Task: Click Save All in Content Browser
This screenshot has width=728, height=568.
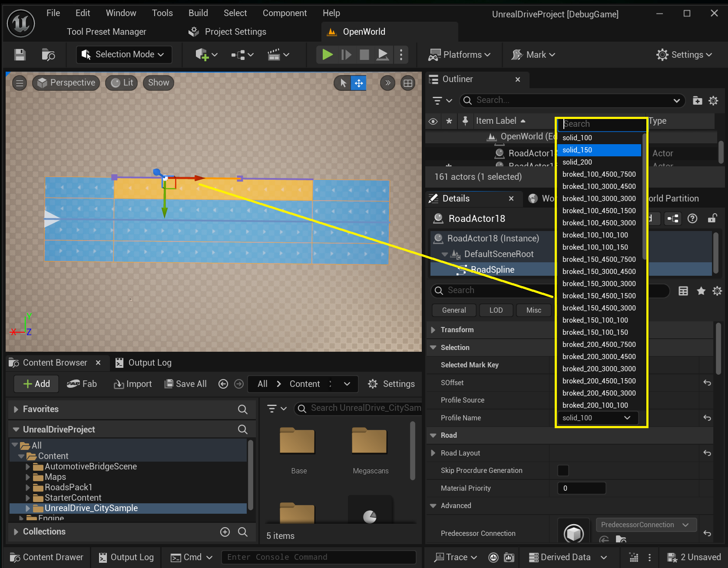Action: point(185,384)
